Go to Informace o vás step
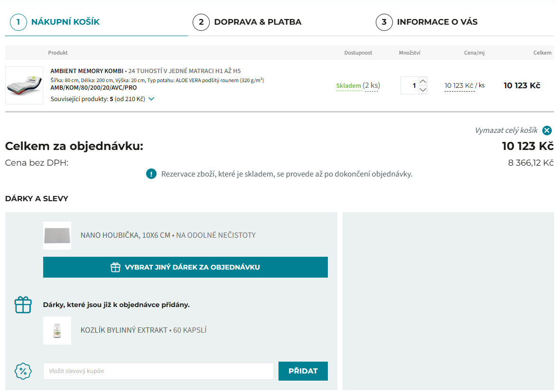 point(437,22)
